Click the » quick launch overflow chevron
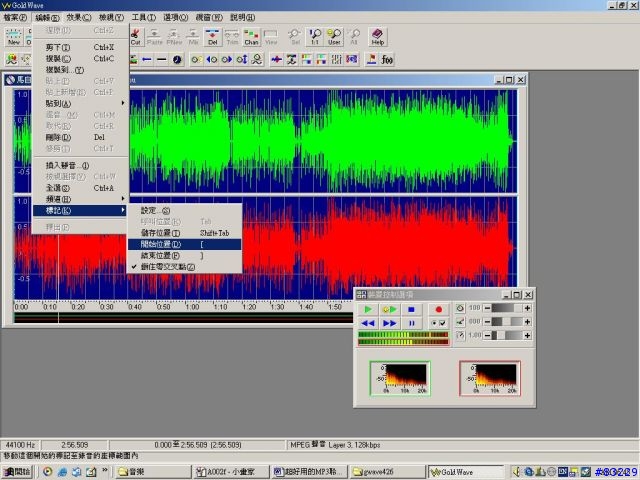This screenshot has width=640, height=480. coord(104,471)
